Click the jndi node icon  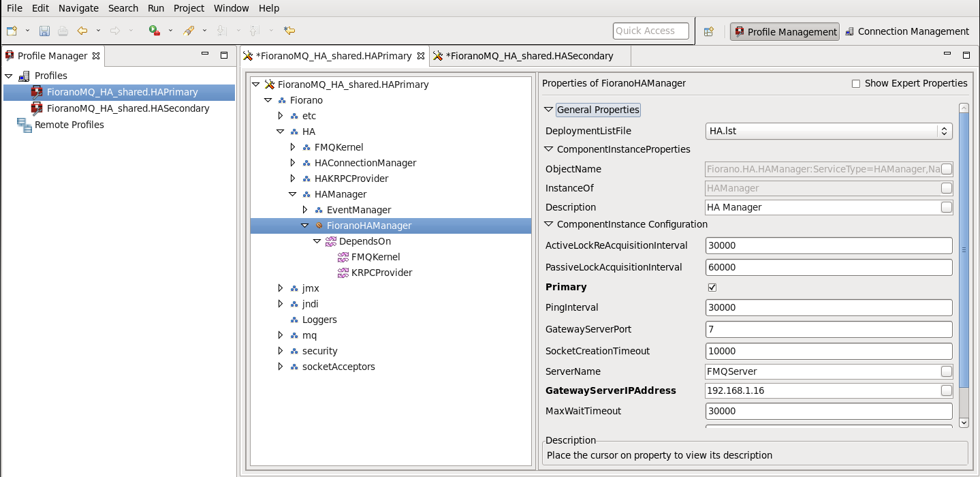(295, 304)
